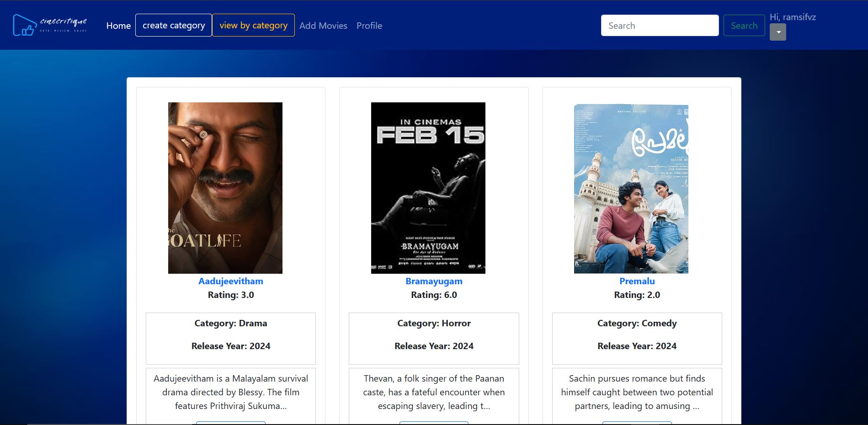Open the Add Movies nav link
This screenshot has height=425, width=868.
(x=323, y=26)
